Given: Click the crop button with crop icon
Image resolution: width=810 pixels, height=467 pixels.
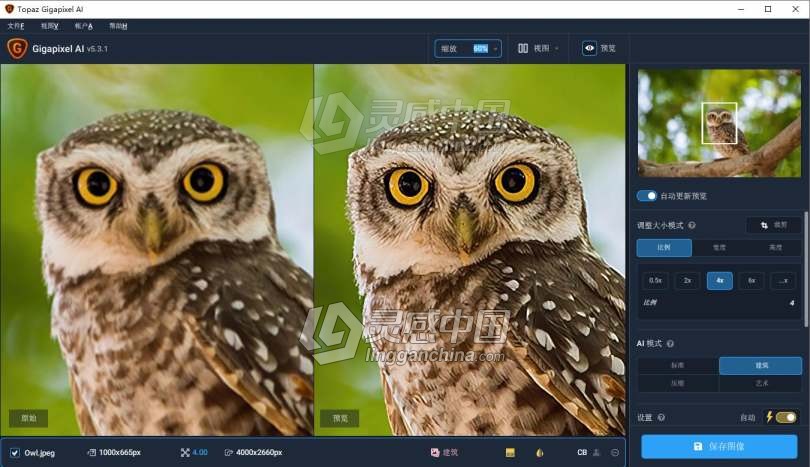Looking at the screenshot, I should (x=773, y=225).
